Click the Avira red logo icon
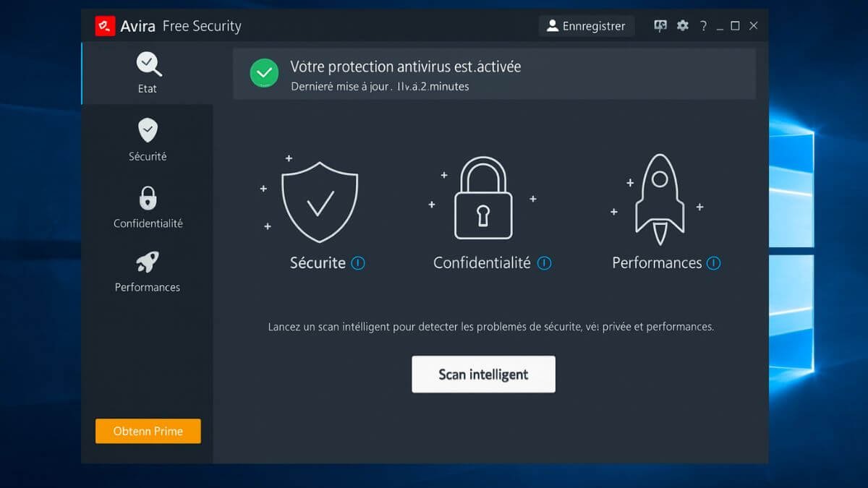 pos(105,26)
